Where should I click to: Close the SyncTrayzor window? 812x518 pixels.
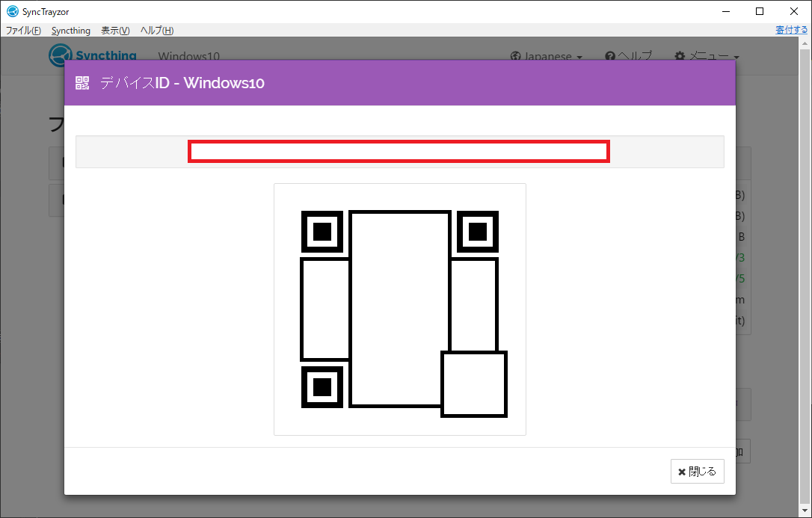click(x=794, y=11)
